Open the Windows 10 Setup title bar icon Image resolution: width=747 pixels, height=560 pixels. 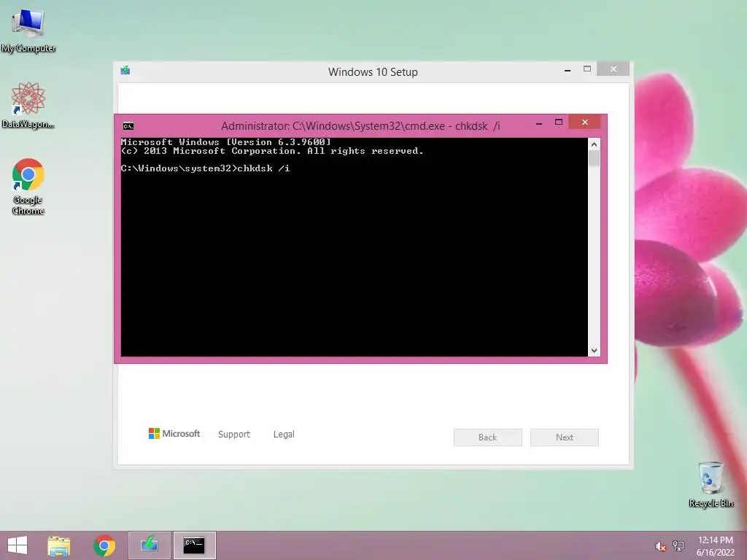click(125, 71)
